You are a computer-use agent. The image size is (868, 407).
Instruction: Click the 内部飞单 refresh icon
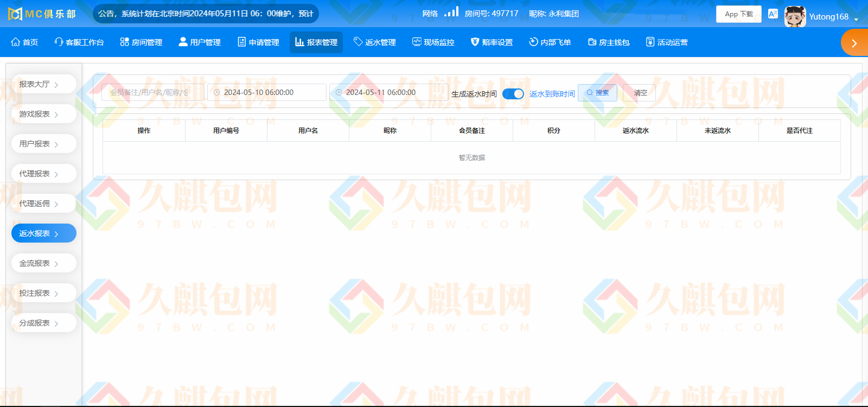534,42
